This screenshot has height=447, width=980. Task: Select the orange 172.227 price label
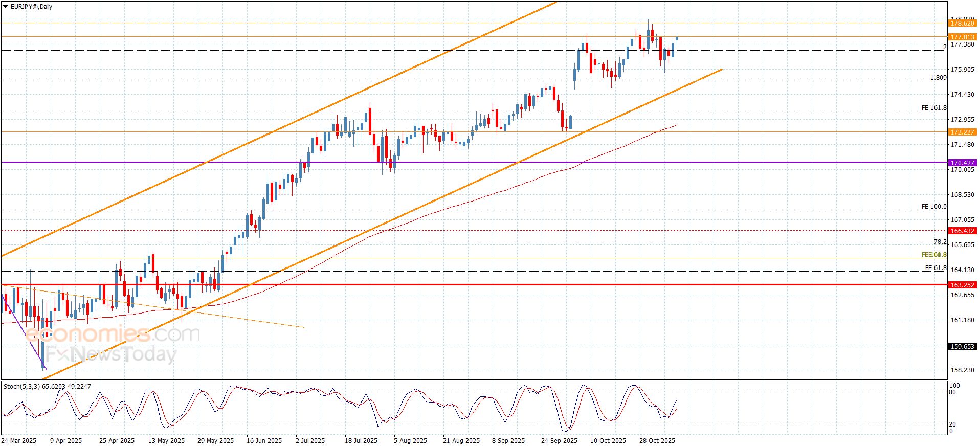[962, 132]
